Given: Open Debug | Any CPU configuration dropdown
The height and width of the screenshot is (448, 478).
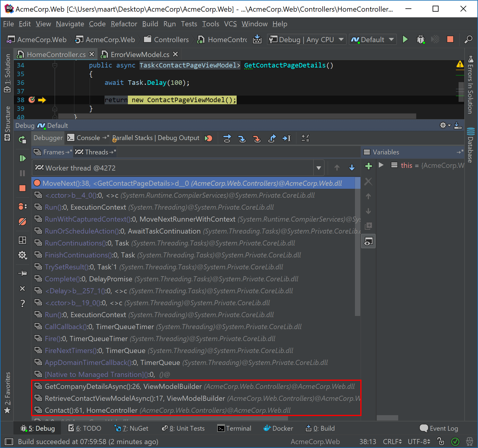Looking at the screenshot, I should click(307, 39).
